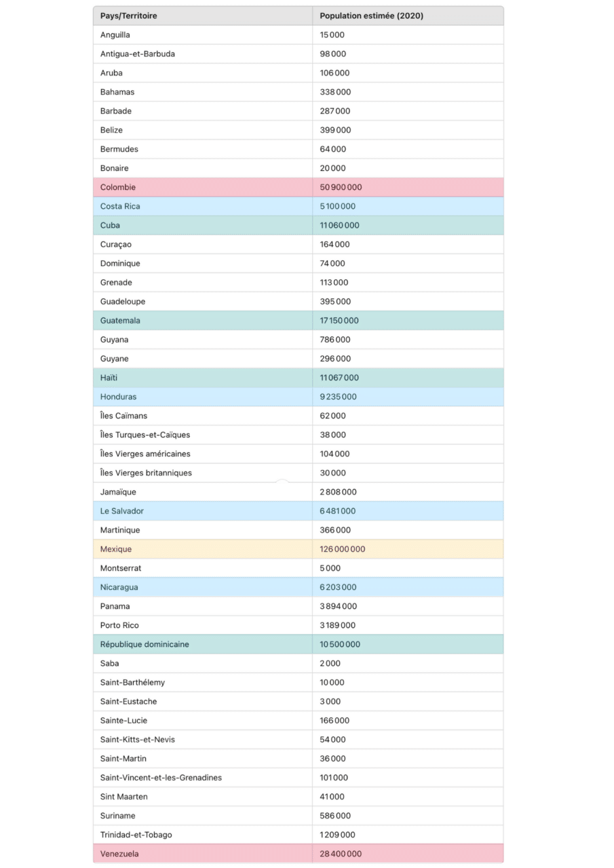Select the Haïti country cell
This screenshot has width=614, height=868.
[109, 378]
